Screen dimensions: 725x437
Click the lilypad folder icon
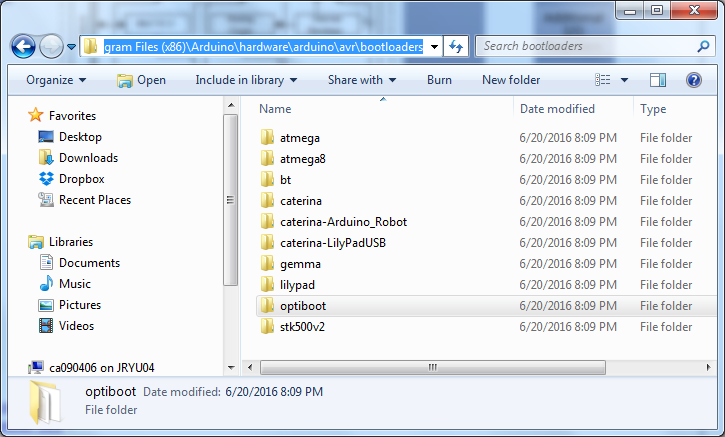(x=267, y=284)
